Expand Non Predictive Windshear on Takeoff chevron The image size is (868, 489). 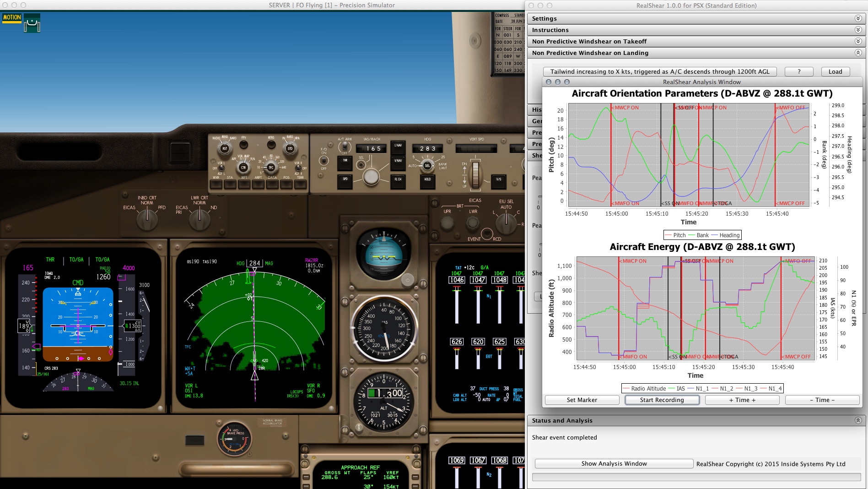[858, 41]
